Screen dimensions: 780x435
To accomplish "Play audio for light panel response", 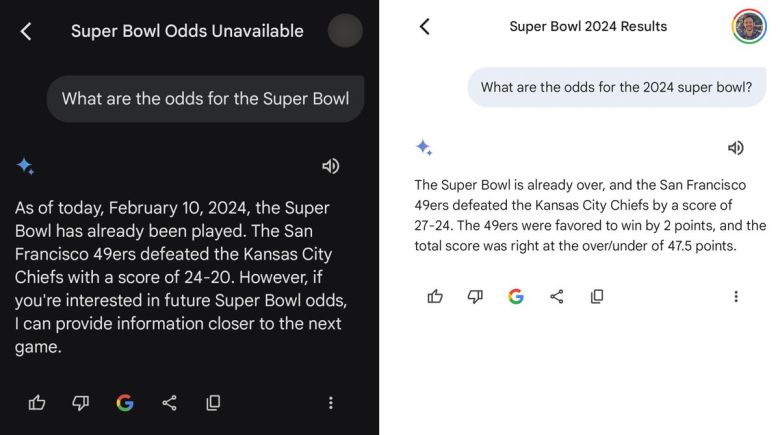I will point(735,148).
